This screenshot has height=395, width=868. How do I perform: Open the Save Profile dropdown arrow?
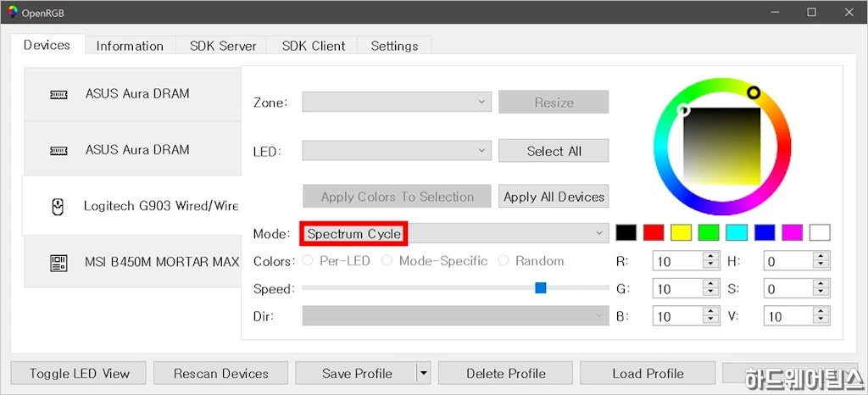424,373
